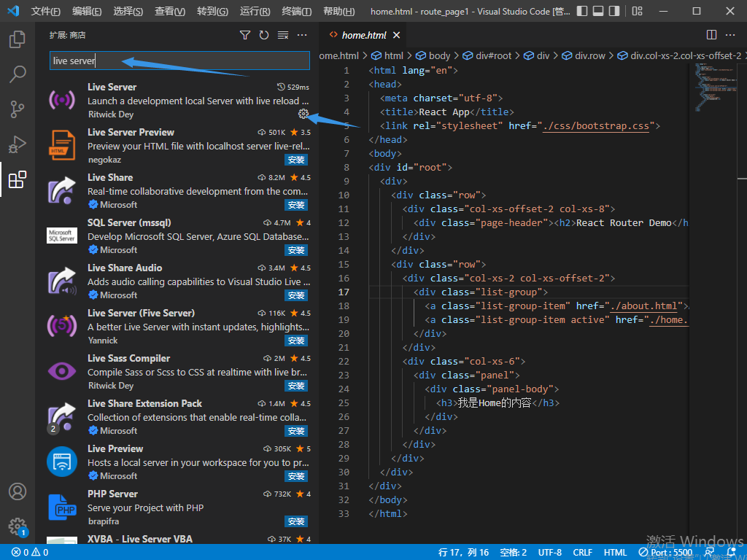747x560 pixels.
Task: Select the home.html editor tab
Action: [x=364, y=35]
